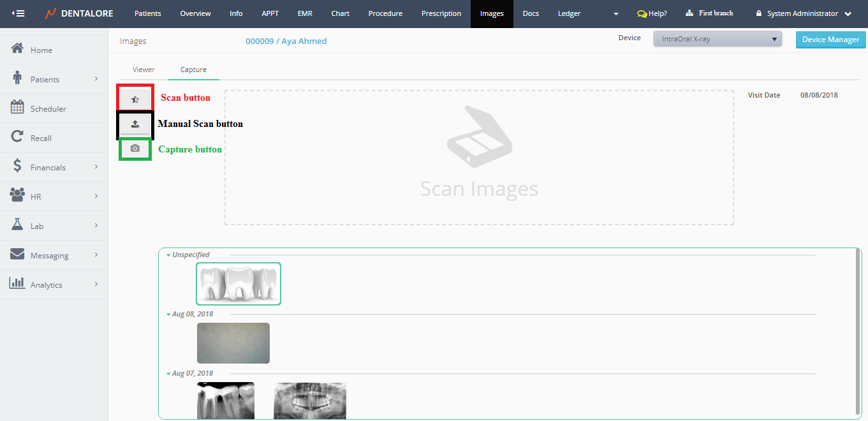Screen dimensions: 868x421
Task: Collapse the Unspecified image group
Action: point(168,255)
